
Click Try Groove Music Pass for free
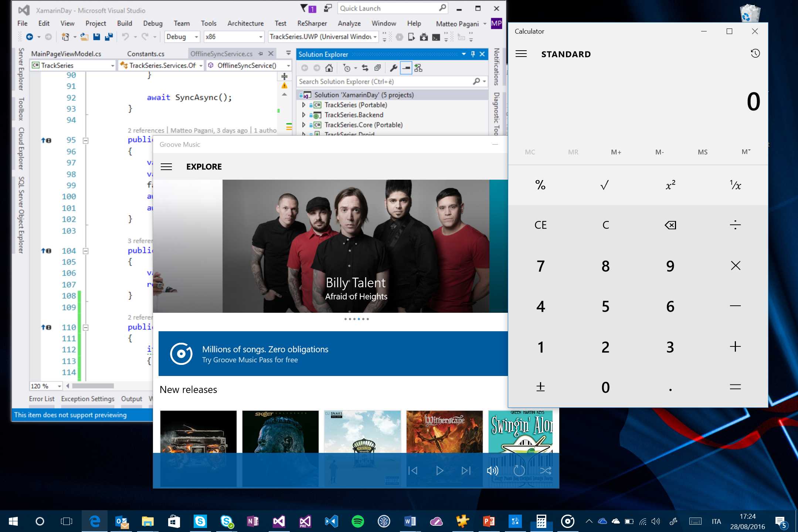click(250, 359)
